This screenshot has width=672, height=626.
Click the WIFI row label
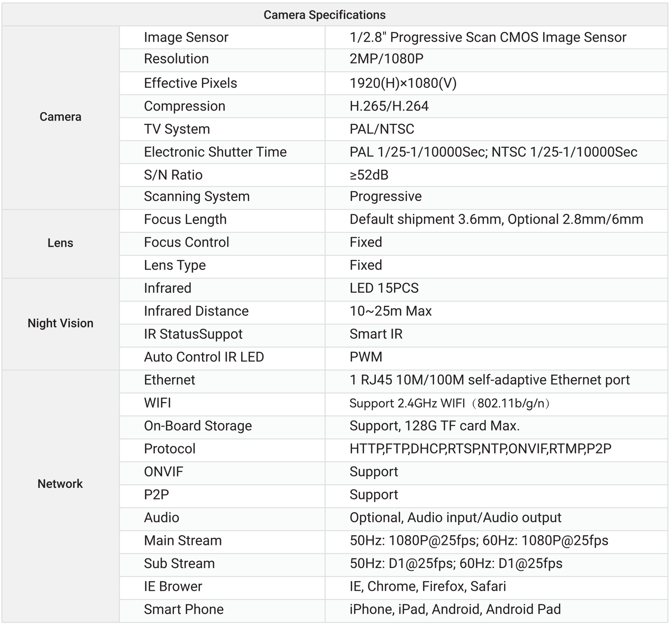click(x=157, y=403)
